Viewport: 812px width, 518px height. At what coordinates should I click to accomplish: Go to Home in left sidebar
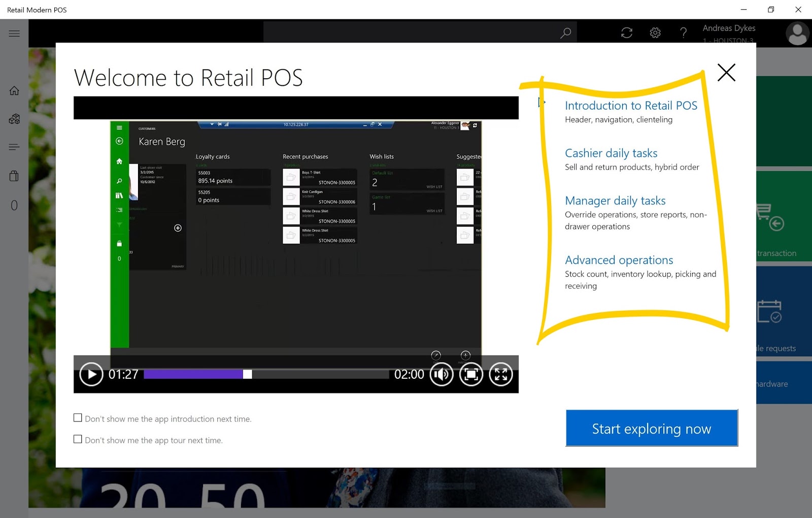click(x=14, y=91)
